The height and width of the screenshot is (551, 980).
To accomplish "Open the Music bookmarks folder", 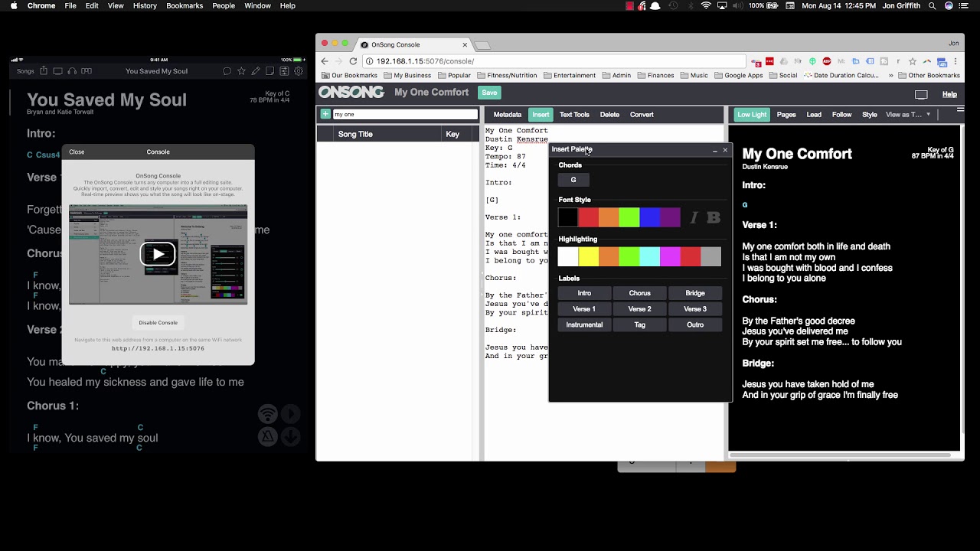I will [x=694, y=76].
